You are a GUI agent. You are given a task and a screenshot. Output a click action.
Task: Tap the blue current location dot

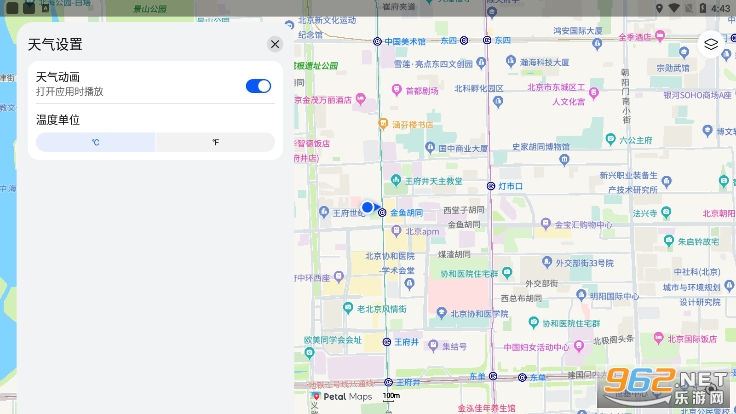368,207
